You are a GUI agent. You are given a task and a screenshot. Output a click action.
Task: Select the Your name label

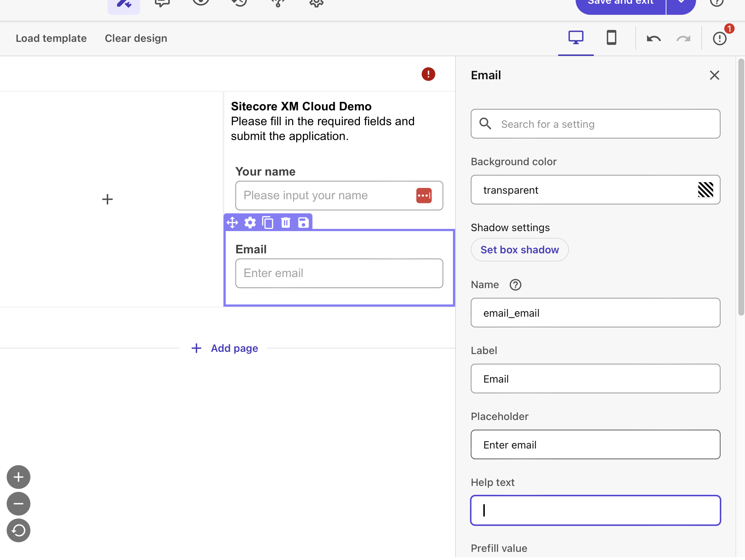click(265, 171)
